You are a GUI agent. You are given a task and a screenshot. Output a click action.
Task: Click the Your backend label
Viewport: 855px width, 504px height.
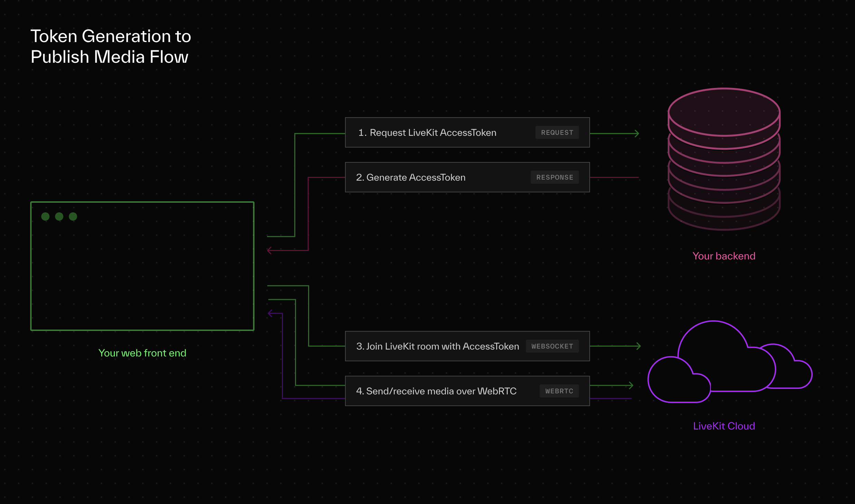[x=724, y=256]
